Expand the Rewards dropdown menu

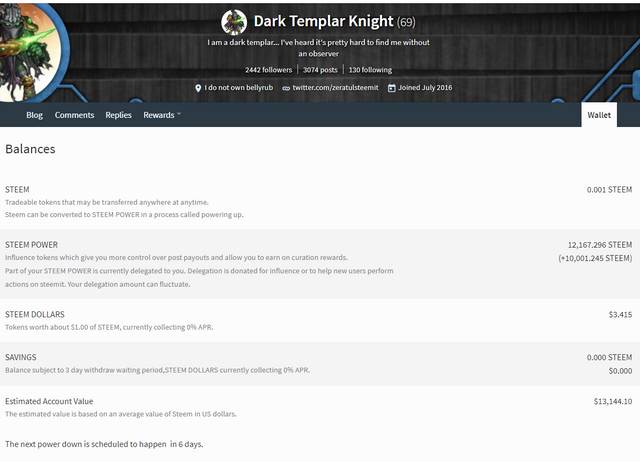coord(162,115)
